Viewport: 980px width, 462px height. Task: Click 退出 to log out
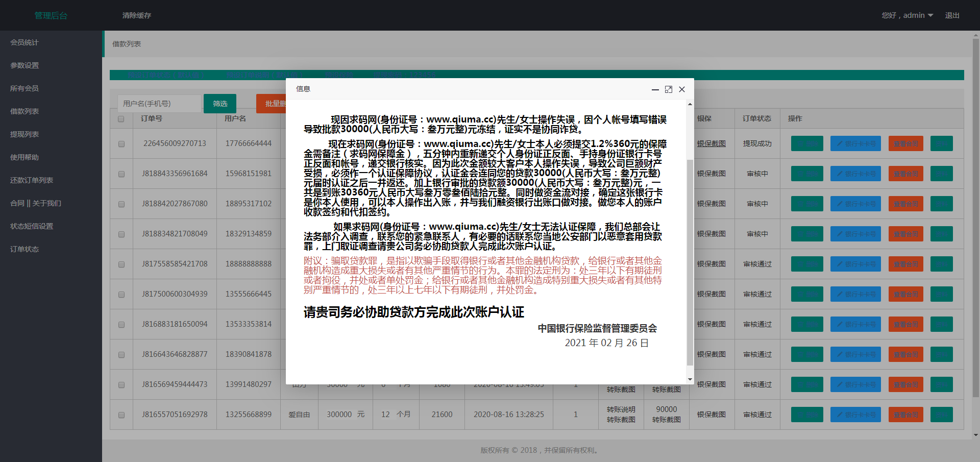pyautogui.click(x=952, y=15)
